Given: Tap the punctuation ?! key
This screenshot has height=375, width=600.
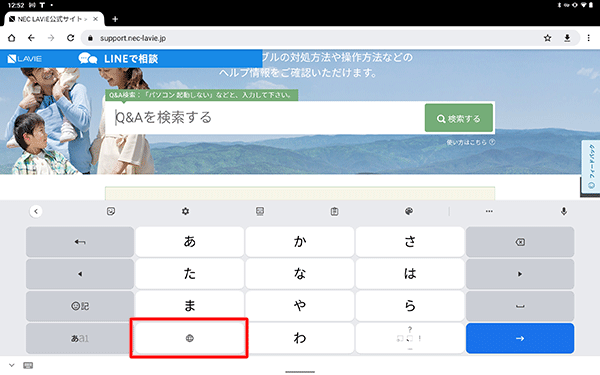Looking at the screenshot, I should [x=410, y=338].
